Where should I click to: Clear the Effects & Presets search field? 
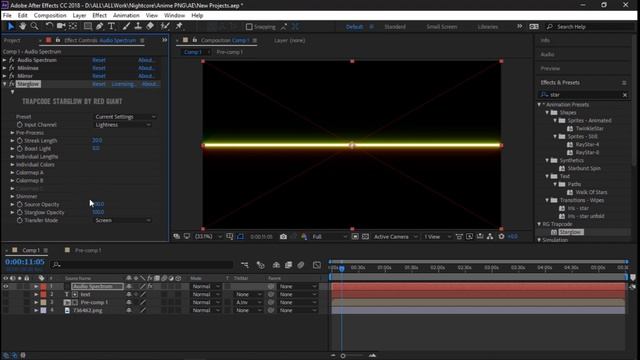[625, 95]
